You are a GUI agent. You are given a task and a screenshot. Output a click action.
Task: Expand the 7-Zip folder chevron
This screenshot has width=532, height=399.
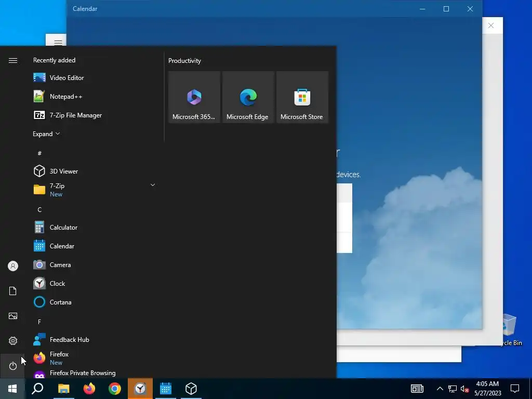(x=153, y=185)
